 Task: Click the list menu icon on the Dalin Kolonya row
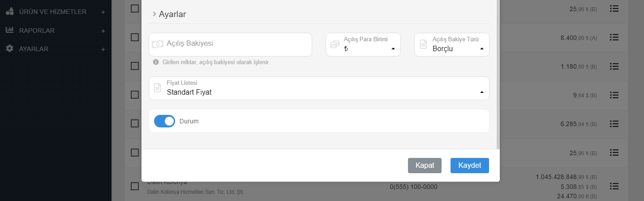(614, 186)
